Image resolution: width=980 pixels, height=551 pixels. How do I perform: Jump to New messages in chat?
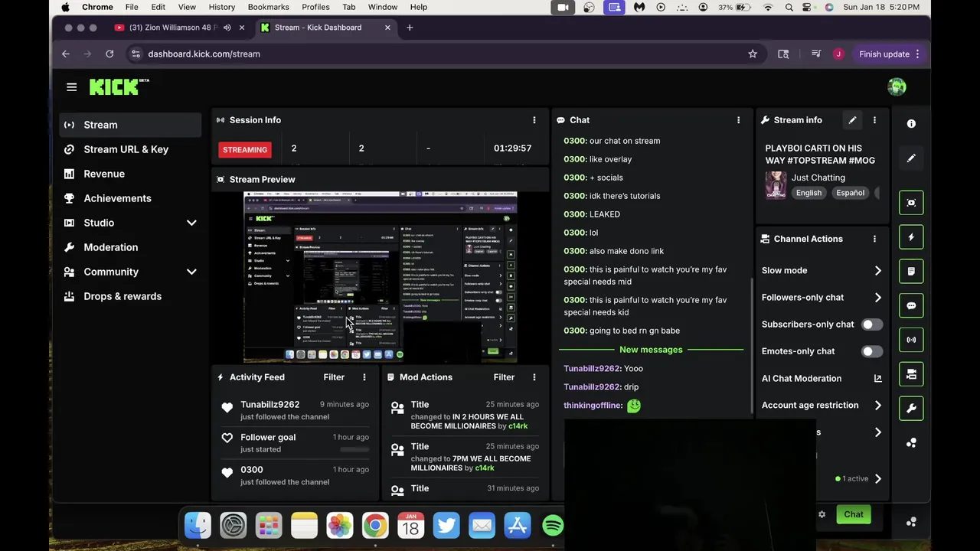click(651, 350)
